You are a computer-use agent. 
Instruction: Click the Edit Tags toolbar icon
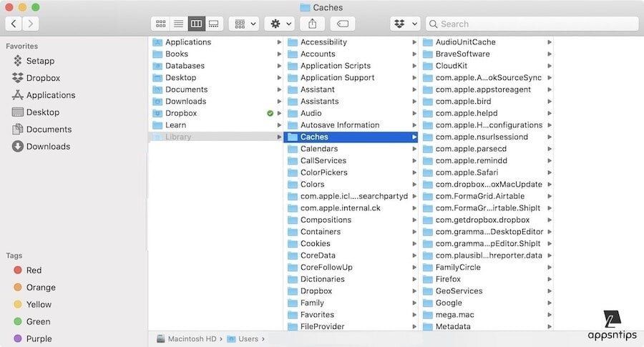click(x=343, y=24)
